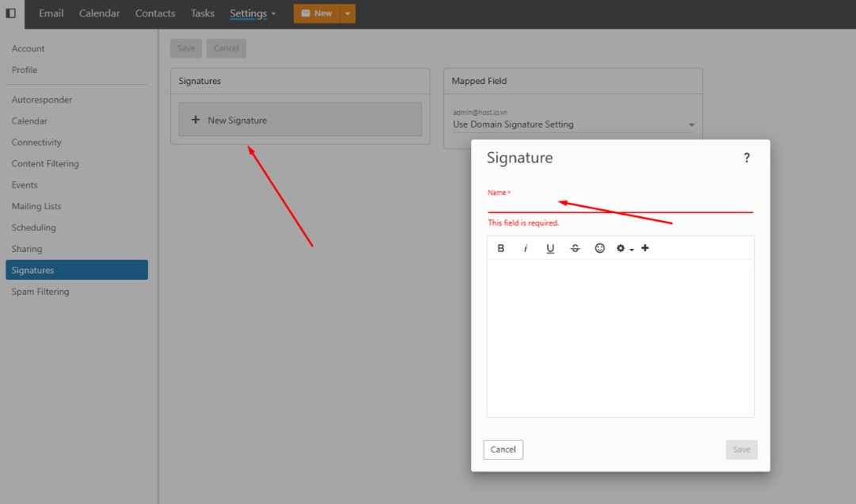
Task: Open Tasks in top navigation
Action: point(203,13)
